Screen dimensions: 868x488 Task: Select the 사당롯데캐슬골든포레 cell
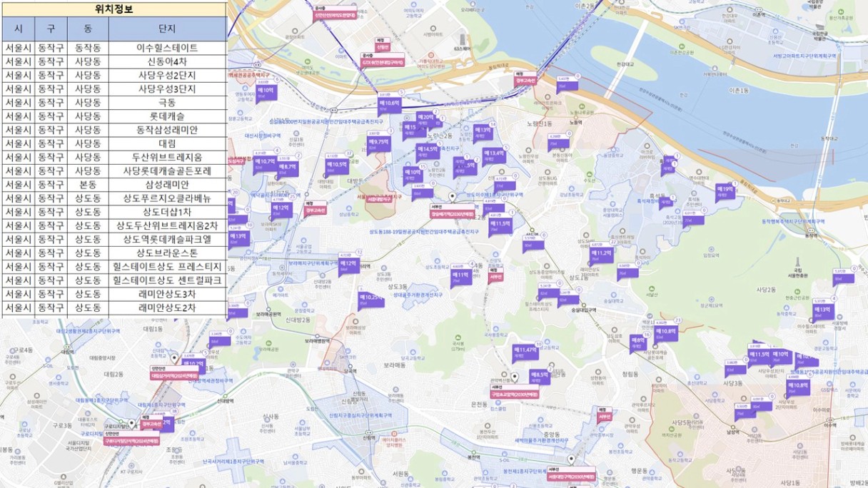tap(167, 171)
